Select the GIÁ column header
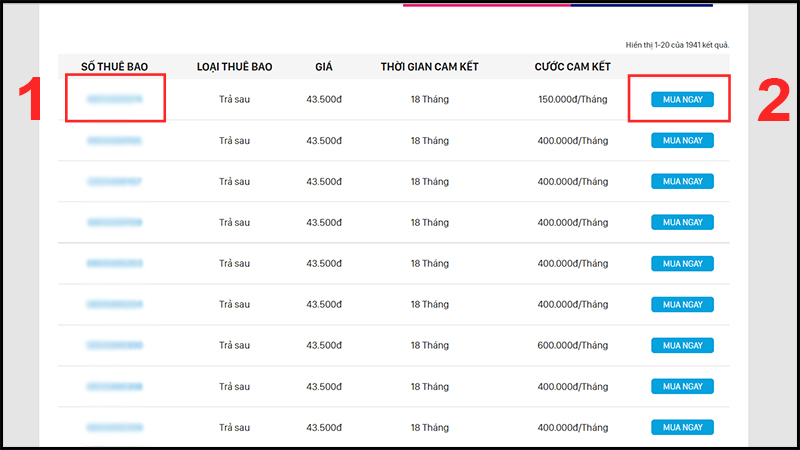 [323, 67]
